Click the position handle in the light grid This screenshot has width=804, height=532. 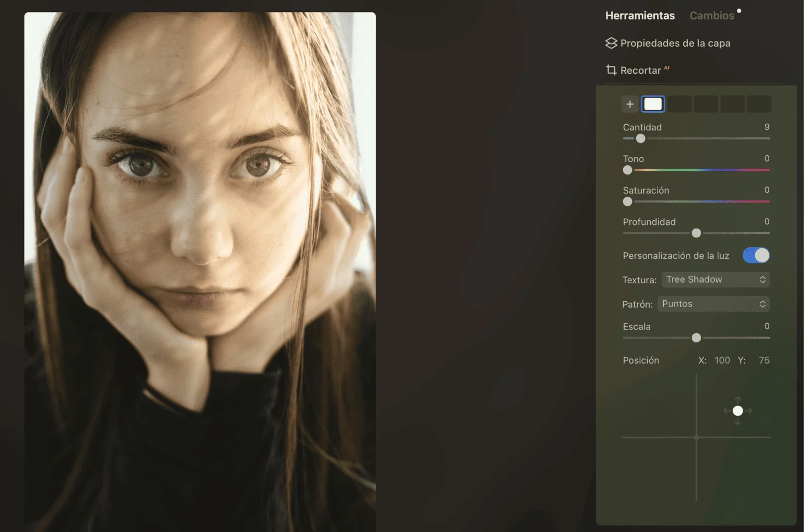(x=737, y=411)
